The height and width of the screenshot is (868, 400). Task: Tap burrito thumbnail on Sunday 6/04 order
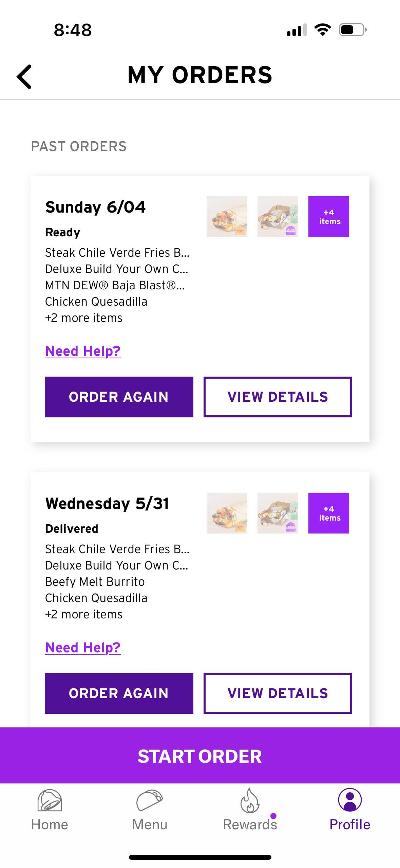tap(227, 217)
